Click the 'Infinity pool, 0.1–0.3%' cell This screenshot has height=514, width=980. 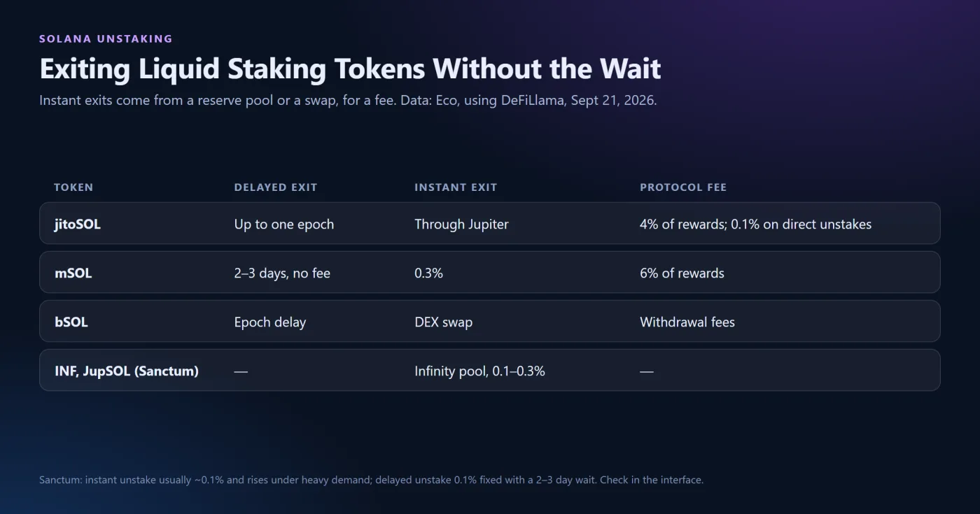click(x=479, y=371)
